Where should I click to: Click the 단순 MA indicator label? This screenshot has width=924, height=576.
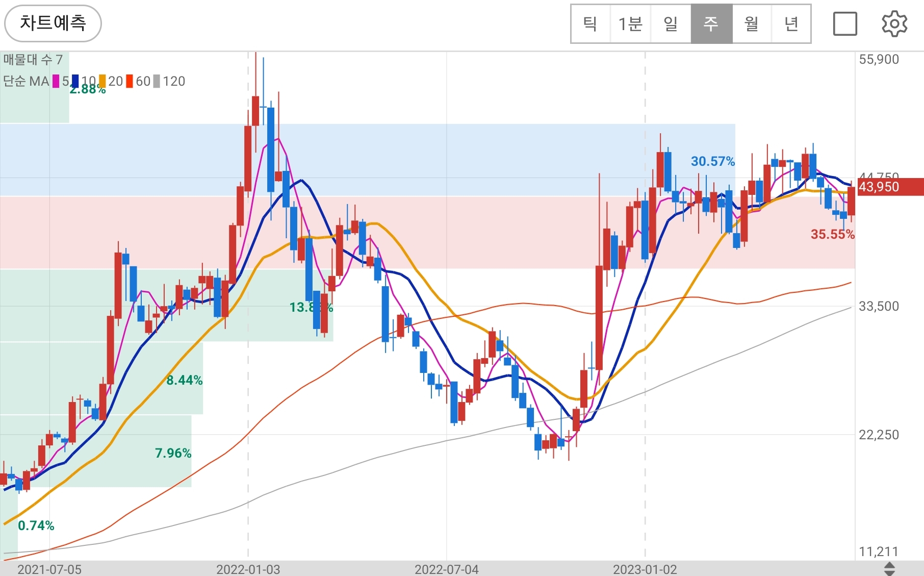[26, 81]
